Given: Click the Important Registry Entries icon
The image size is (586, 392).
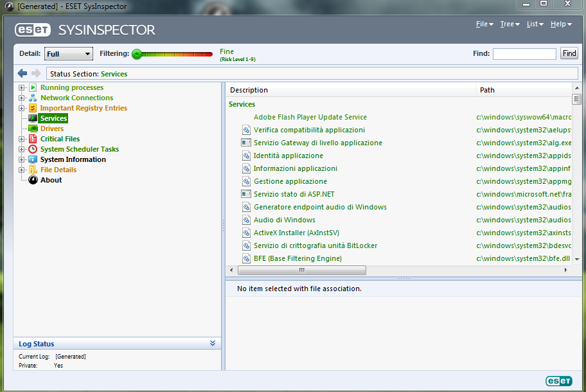Looking at the screenshot, I should (33, 108).
